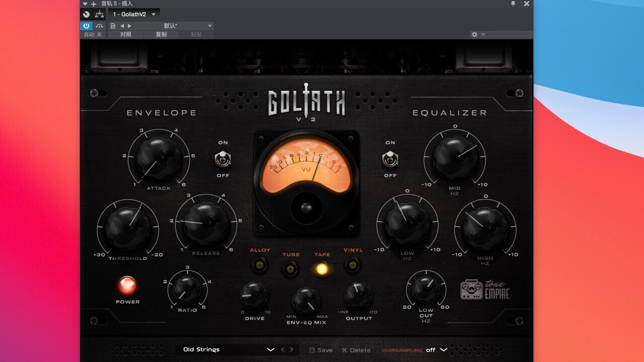
Task: Go to next plugin preset chevron
Action: click(x=291, y=350)
